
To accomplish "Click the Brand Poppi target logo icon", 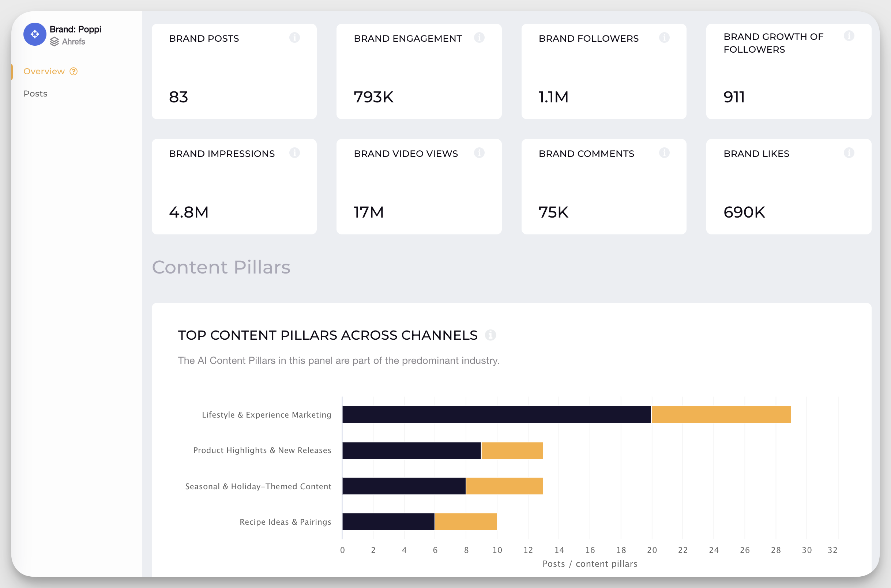I will [x=35, y=34].
